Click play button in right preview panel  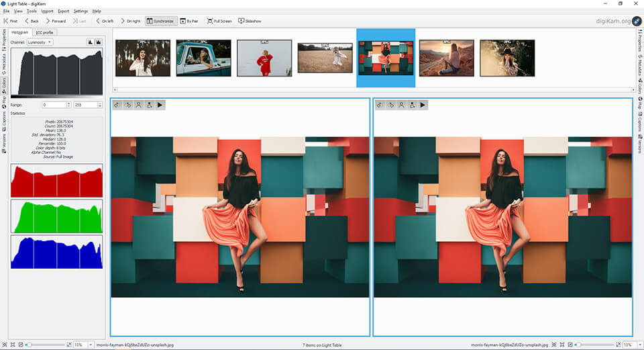(423, 105)
